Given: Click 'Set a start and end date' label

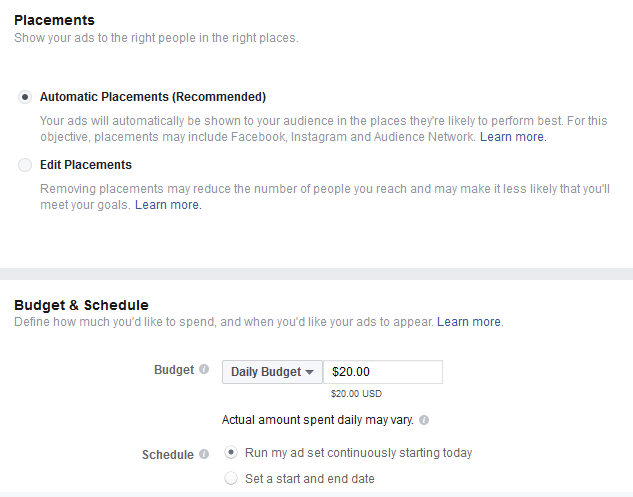Looking at the screenshot, I should pyautogui.click(x=310, y=479).
